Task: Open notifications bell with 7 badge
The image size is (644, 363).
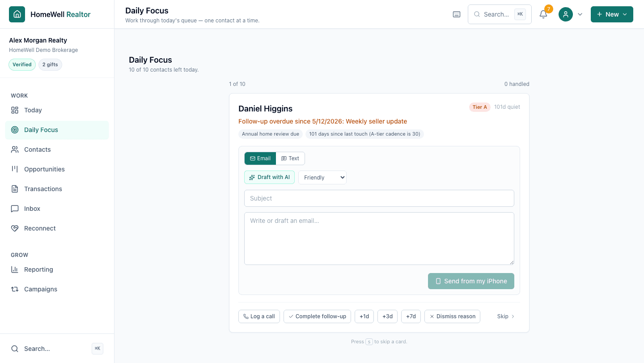Action: [x=543, y=14]
